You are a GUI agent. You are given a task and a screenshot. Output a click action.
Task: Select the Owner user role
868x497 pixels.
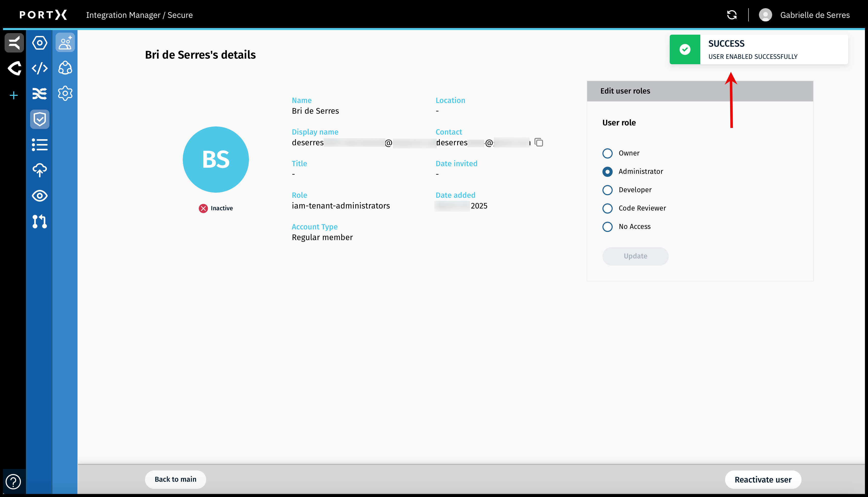coord(607,153)
